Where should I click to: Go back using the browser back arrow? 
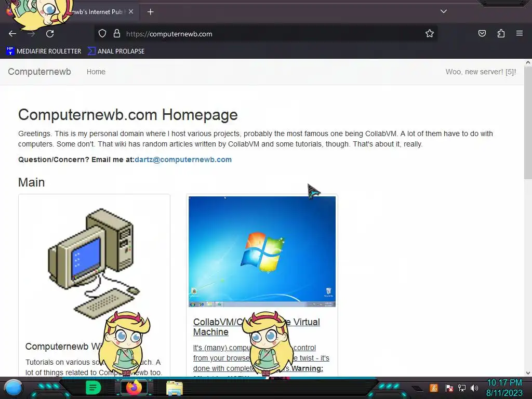pos(12,34)
